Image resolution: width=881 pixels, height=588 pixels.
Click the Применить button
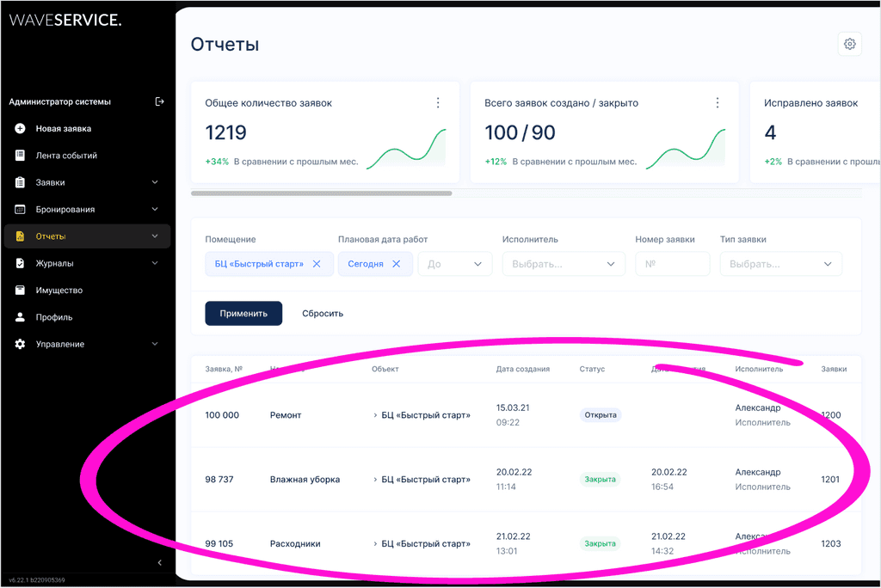tap(243, 314)
